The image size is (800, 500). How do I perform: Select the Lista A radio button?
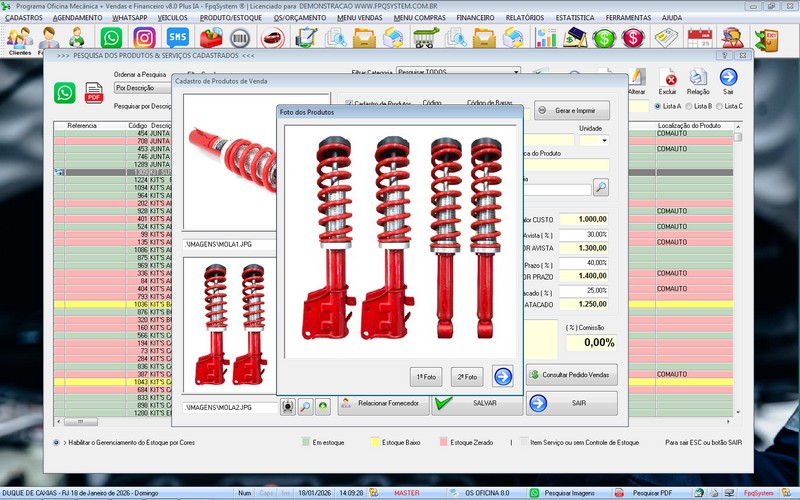pyautogui.click(x=657, y=106)
